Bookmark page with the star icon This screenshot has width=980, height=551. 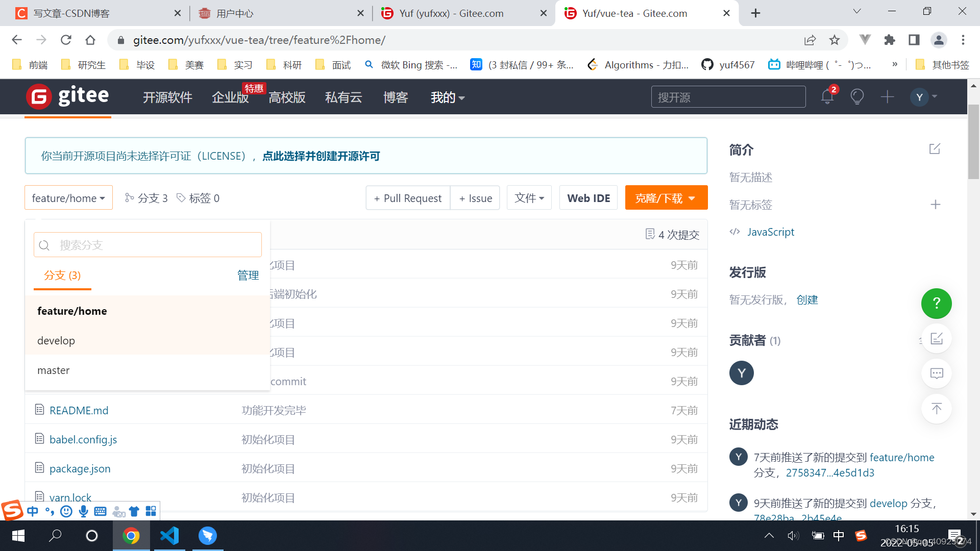pyautogui.click(x=834, y=40)
